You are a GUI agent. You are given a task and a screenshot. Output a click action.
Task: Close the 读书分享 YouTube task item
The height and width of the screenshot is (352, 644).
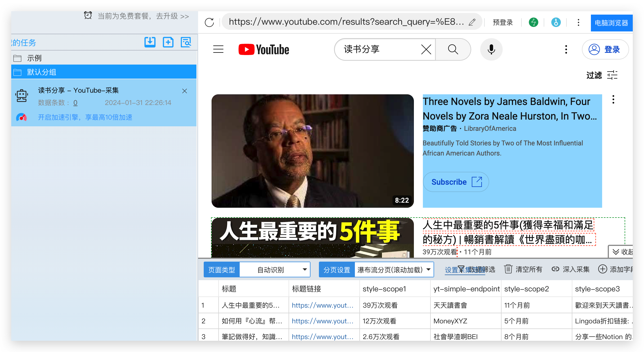pos(185,91)
